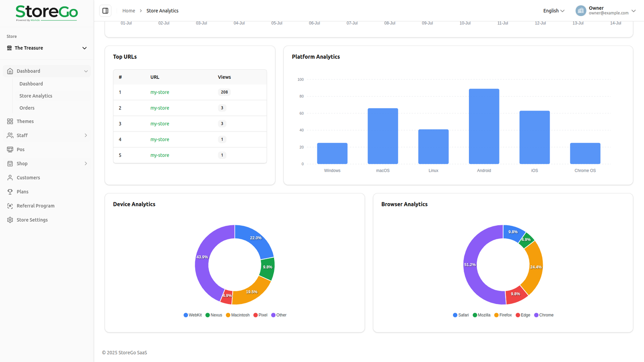Open the English language dropdown

click(553, 11)
